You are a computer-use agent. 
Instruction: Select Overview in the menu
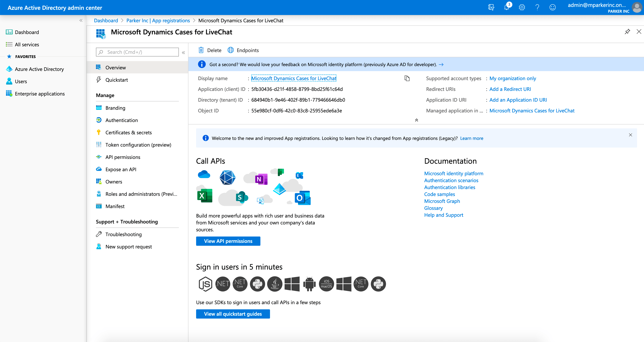[137, 68]
